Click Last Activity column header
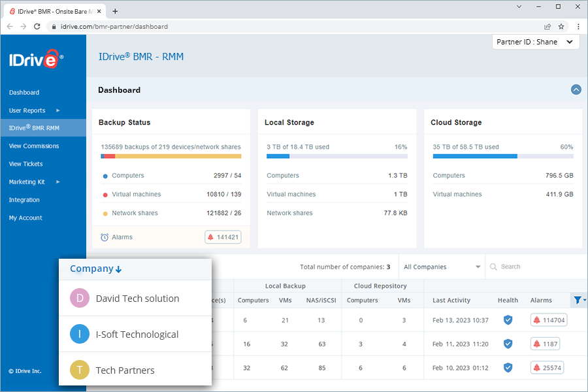588x392 pixels. (x=451, y=300)
